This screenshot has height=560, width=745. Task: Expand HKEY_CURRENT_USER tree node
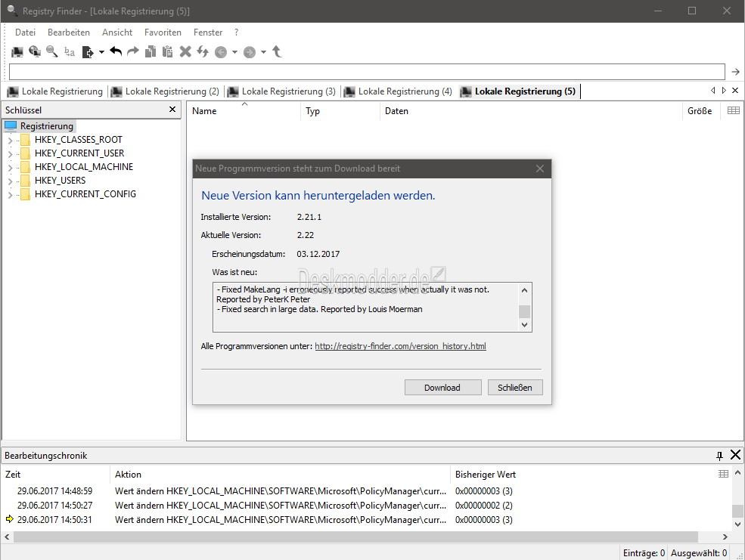[x=10, y=153]
